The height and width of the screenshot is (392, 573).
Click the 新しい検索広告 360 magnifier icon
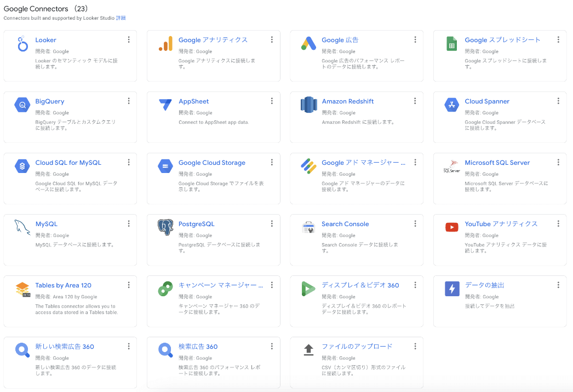(x=22, y=350)
